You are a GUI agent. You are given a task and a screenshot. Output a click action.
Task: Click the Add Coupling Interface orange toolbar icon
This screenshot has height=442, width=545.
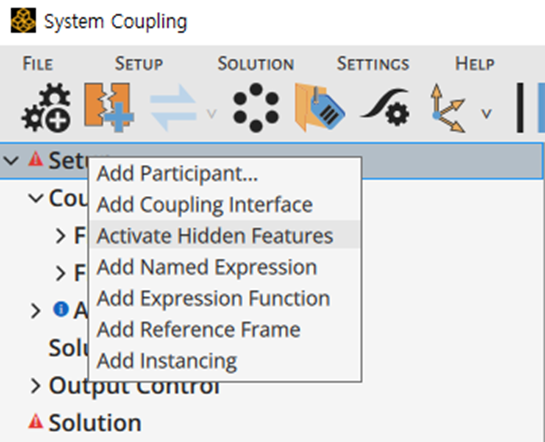109,107
